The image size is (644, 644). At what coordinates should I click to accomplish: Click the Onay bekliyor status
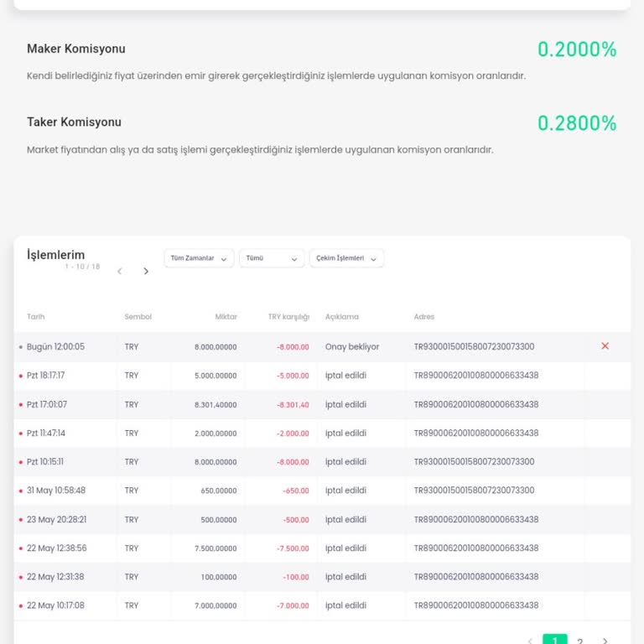coord(352,347)
